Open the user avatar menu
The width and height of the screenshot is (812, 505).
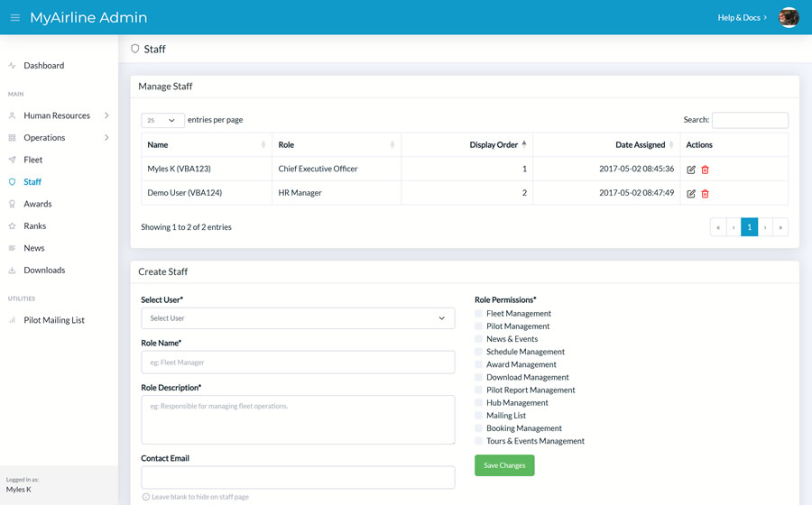(x=789, y=18)
